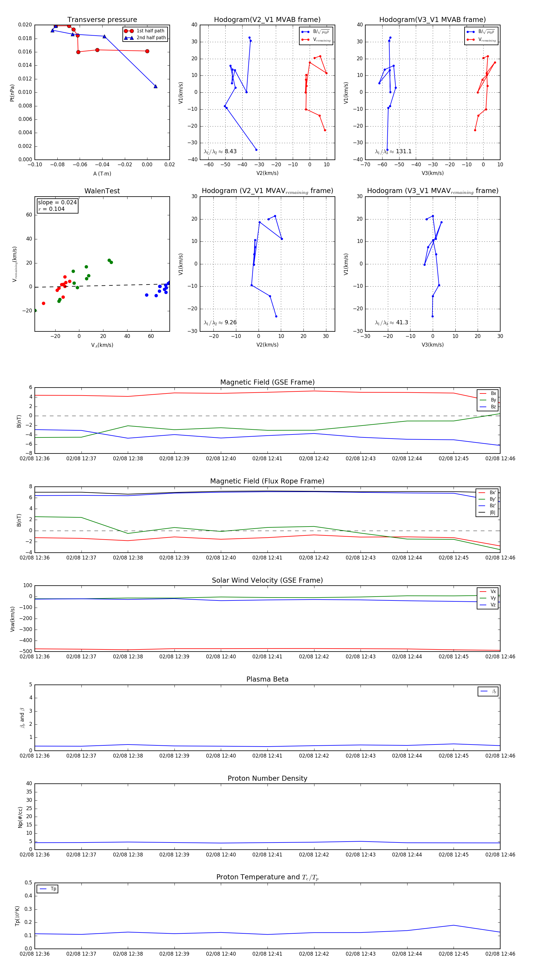The width and height of the screenshot is (535, 980).
Task: Click 'Hodogram (V2_V1 MVAV remaining frame)' title
Action: pos(267,191)
